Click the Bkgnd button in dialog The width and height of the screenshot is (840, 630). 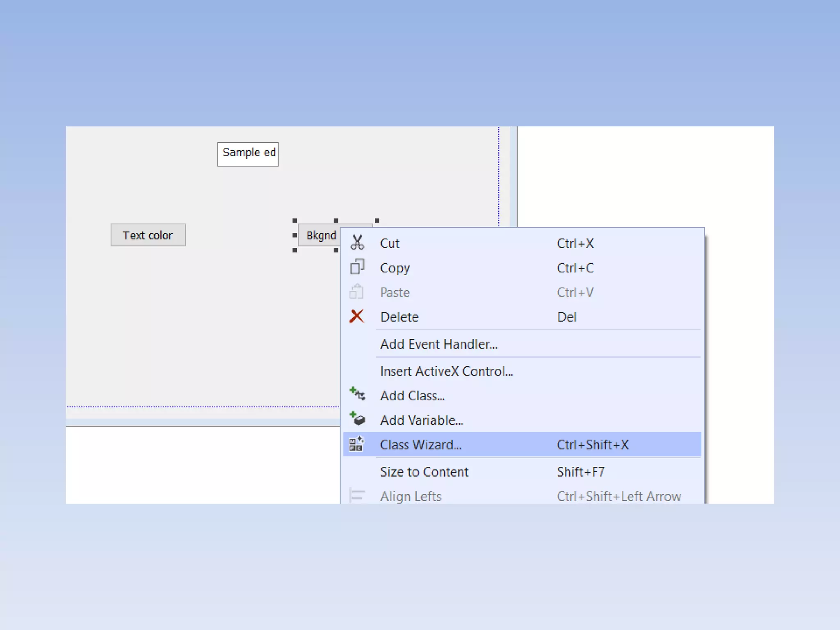320,235
